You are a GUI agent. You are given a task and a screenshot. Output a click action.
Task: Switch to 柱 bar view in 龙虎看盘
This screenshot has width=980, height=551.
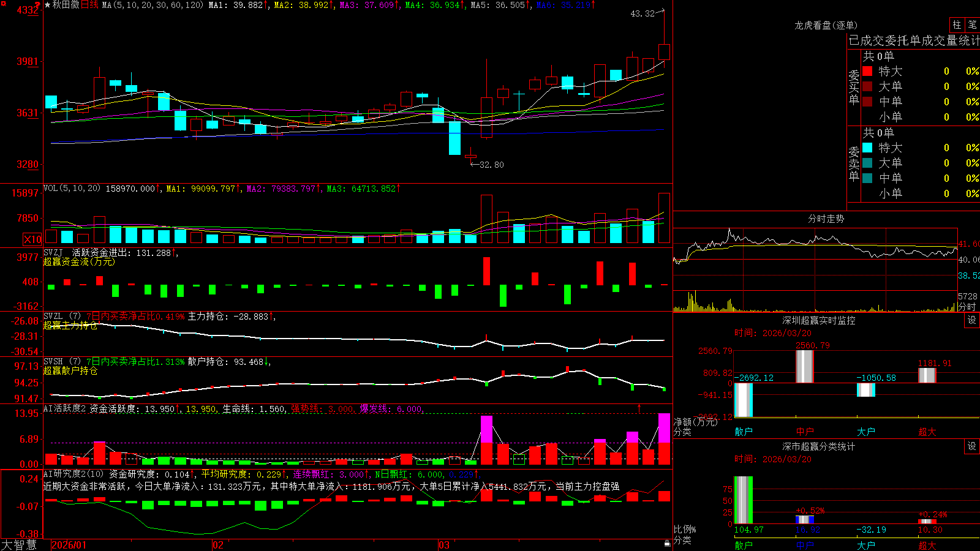957,24
